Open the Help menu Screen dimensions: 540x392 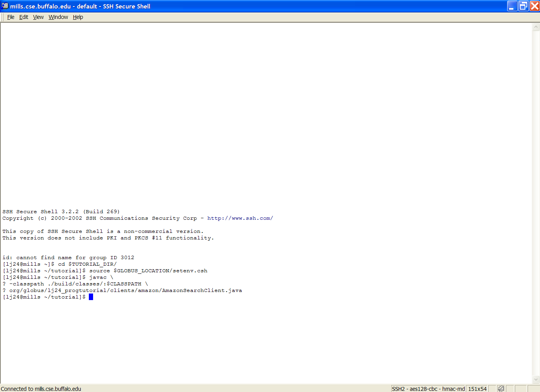78,17
